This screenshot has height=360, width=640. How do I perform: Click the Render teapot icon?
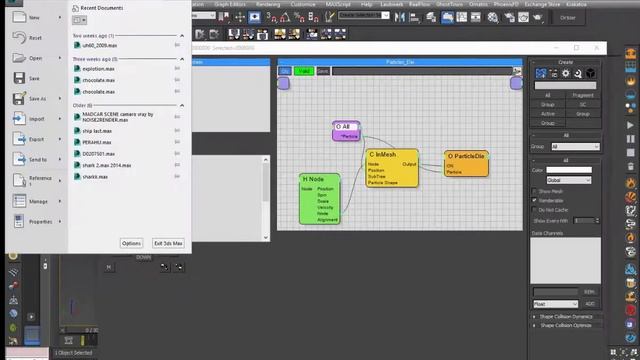[x=538, y=17]
